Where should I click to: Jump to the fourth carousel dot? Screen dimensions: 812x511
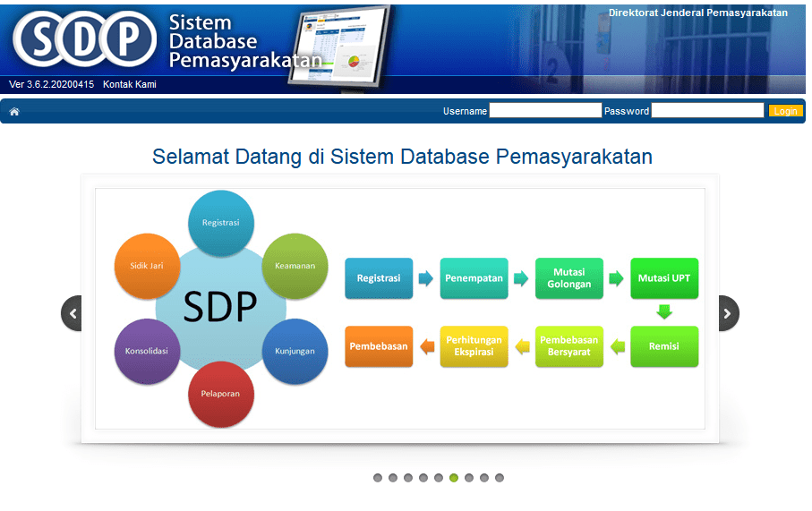pyautogui.click(x=423, y=478)
